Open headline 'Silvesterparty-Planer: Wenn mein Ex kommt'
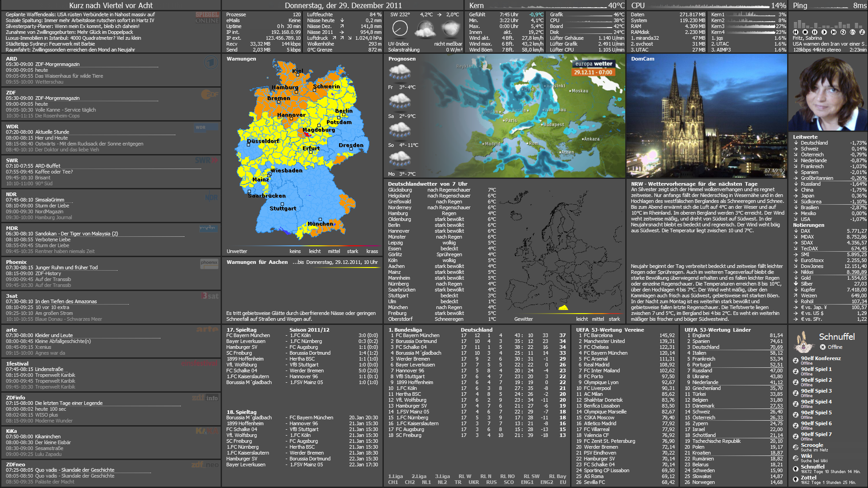 click(x=72, y=26)
